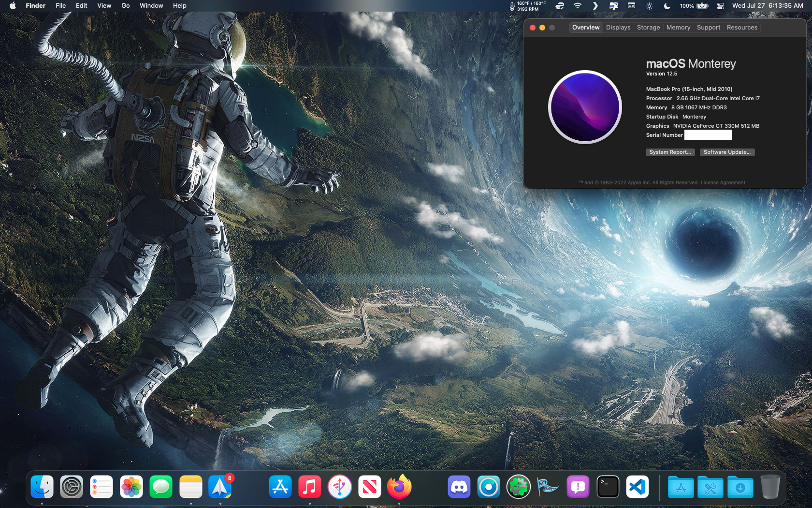Open the Go menu
The height and width of the screenshot is (508, 812).
[x=126, y=6]
